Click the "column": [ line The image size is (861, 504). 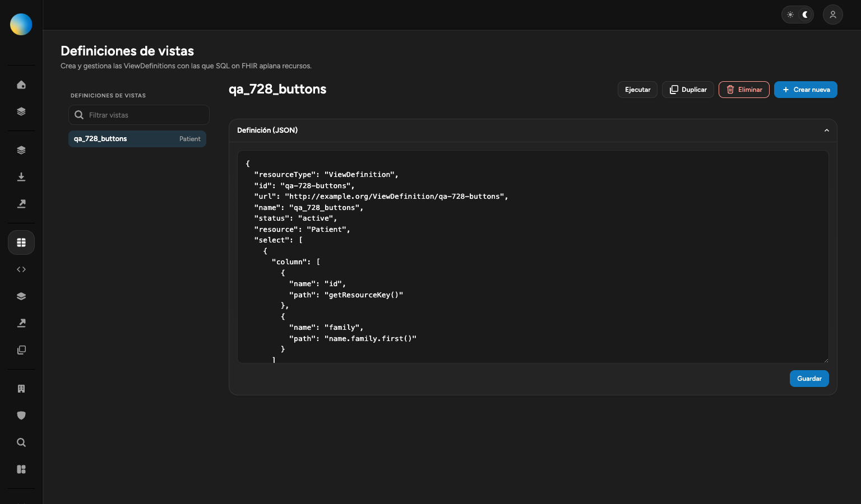(296, 262)
